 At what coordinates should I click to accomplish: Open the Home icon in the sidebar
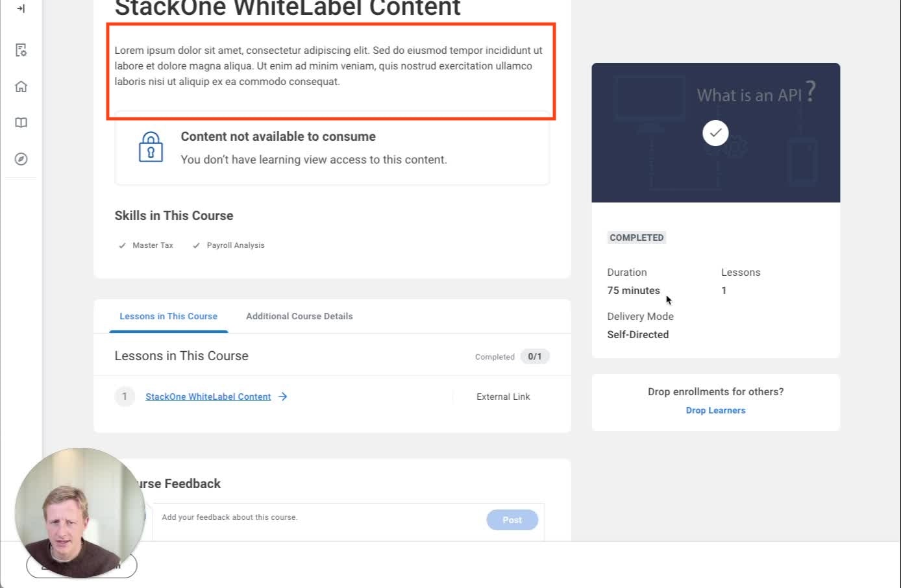pos(21,86)
